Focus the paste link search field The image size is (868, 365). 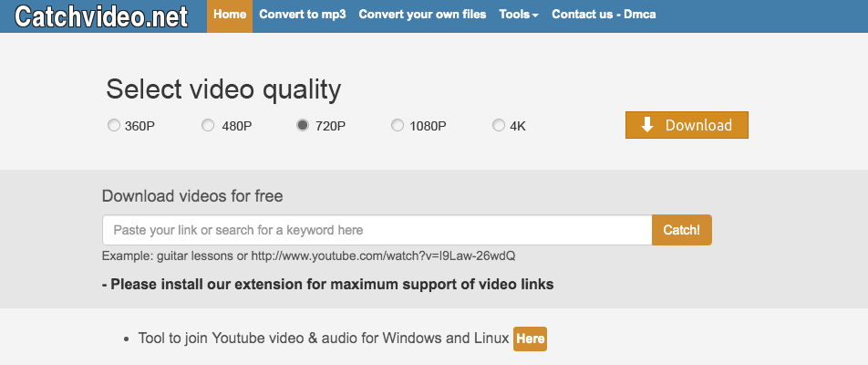pyautogui.click(x=377, y=230)
